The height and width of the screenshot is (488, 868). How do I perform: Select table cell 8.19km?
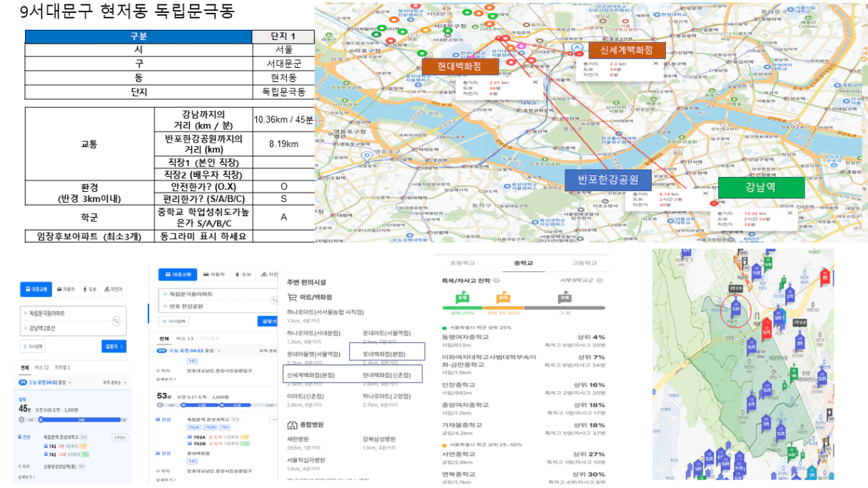click(x=283, y=143)
